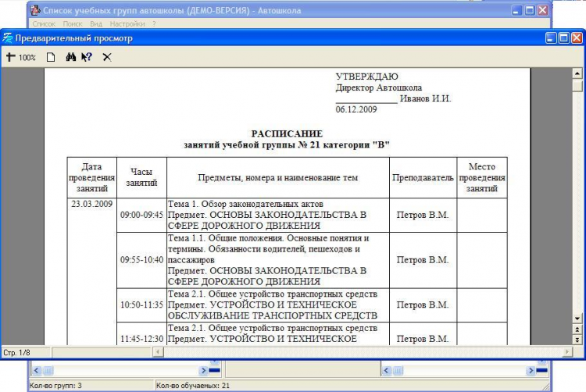Click the time cell 09:00-09:45
The width and height of the screenshot is (586, 392).
141,215
